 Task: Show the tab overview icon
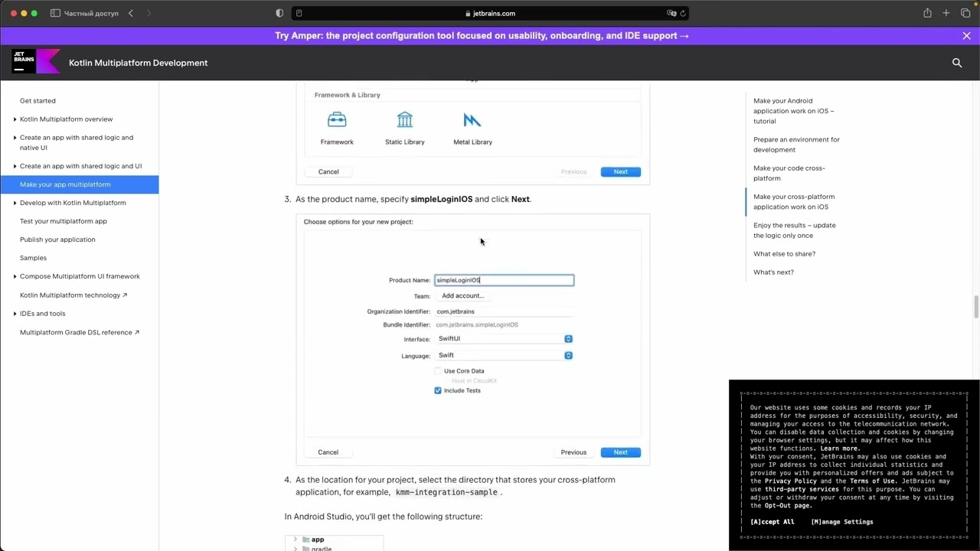965,13
